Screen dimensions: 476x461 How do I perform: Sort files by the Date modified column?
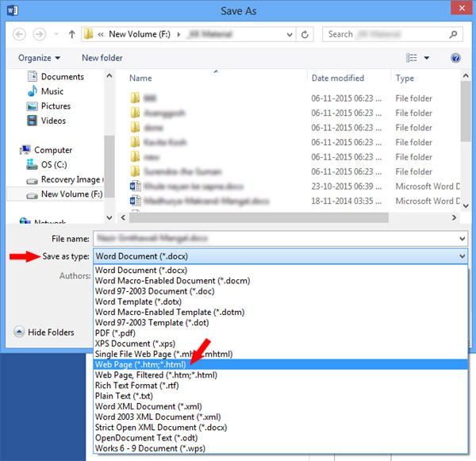point(338,79)
